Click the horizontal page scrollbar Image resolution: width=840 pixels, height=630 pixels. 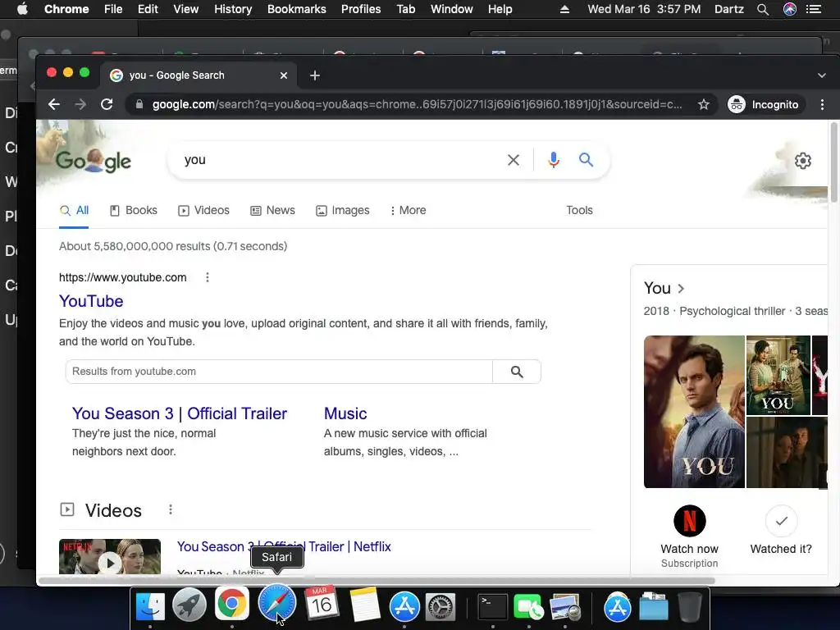click(377, 581)
